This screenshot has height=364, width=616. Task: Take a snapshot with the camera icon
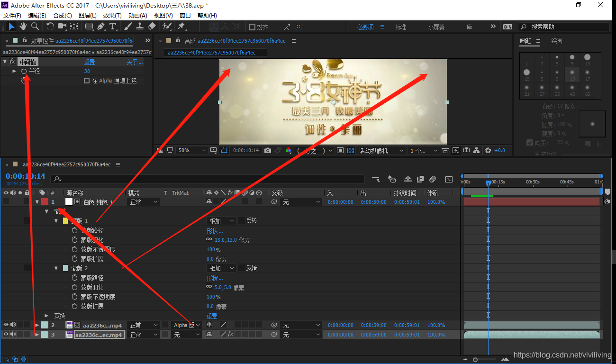(268, 150)
